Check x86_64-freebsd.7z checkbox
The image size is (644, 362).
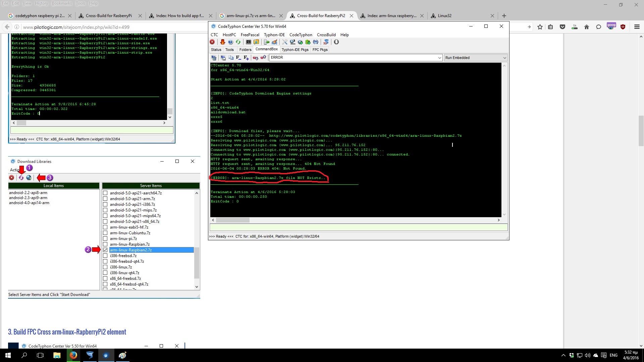(105, 279)
